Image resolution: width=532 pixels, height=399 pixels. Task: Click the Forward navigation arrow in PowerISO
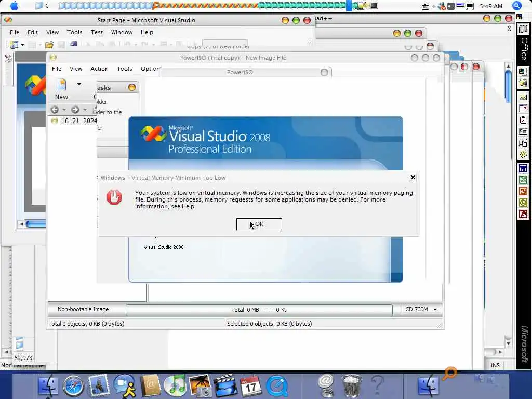(75, 110)
